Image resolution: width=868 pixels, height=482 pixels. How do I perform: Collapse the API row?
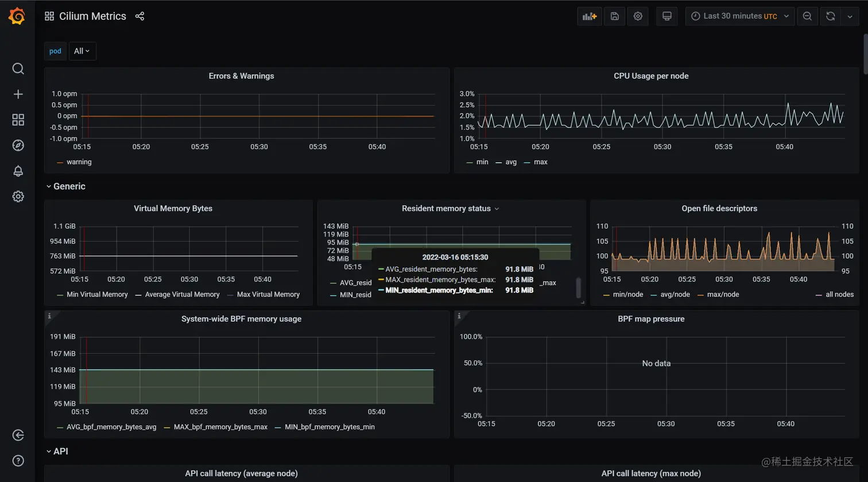[57, 452]
